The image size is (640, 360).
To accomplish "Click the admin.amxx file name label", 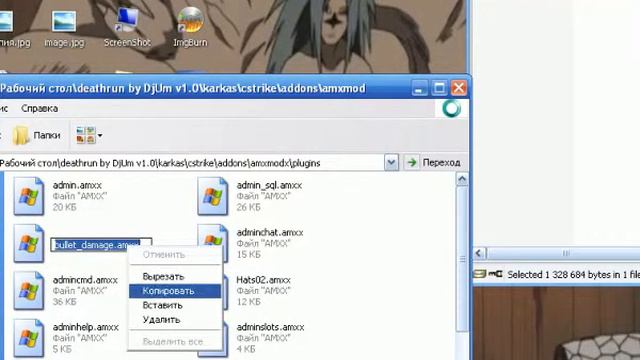I will [77, 185].
